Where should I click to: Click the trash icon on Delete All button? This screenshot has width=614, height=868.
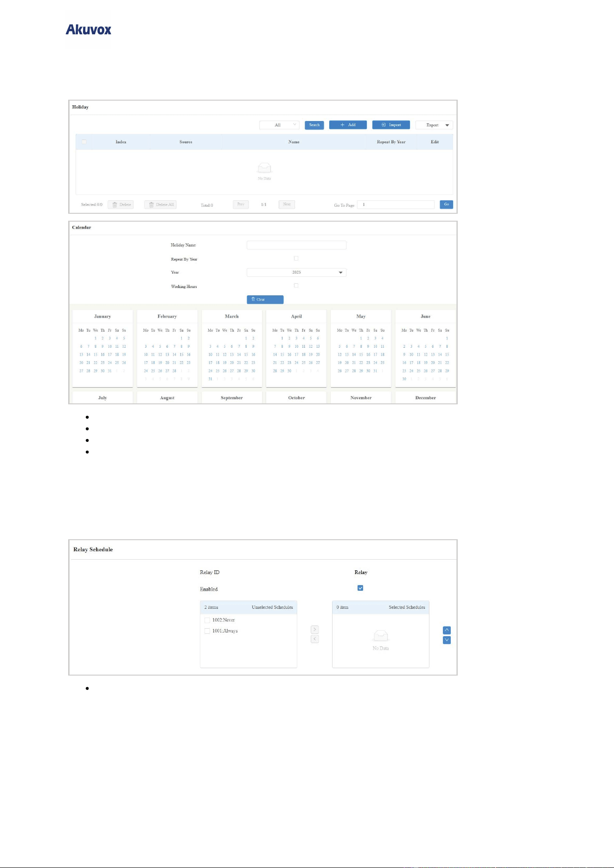[x=151, y=204]
